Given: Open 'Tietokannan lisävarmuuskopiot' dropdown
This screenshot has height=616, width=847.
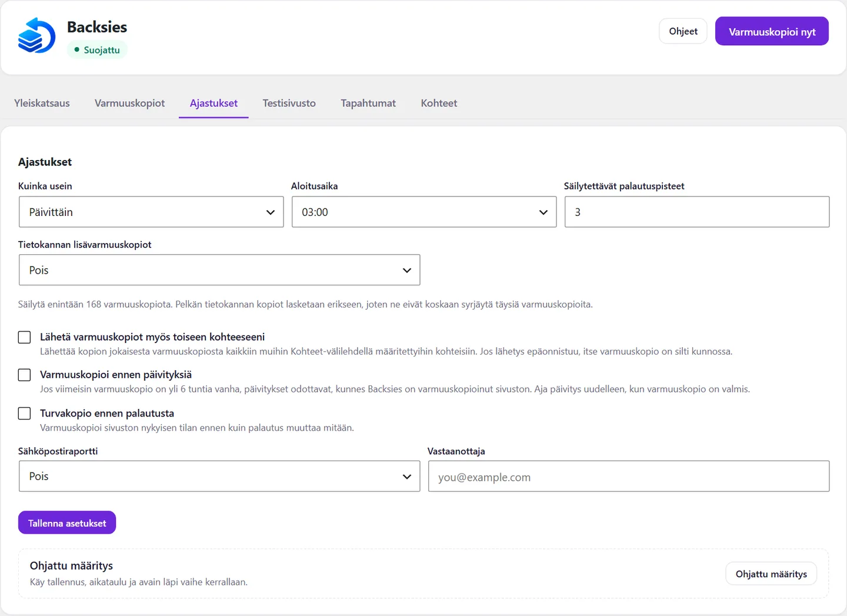Looking at the screenshot, I should pyautogui.click(x=219, y=270).
